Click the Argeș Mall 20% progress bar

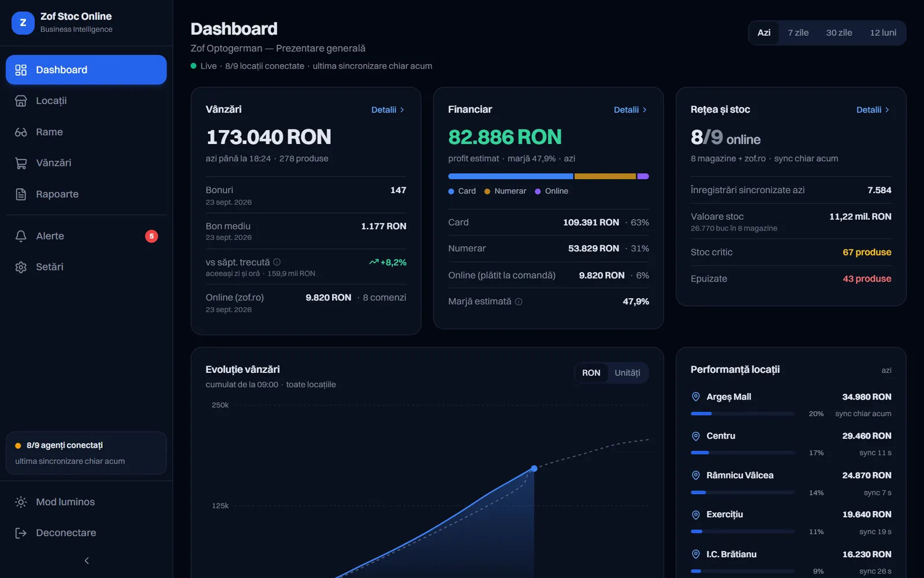743,414
